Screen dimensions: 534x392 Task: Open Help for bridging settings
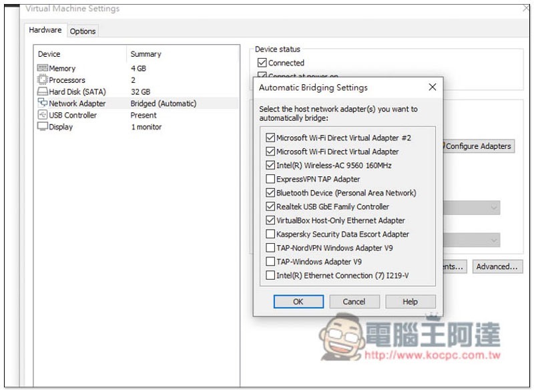click(x=410, y=302)
